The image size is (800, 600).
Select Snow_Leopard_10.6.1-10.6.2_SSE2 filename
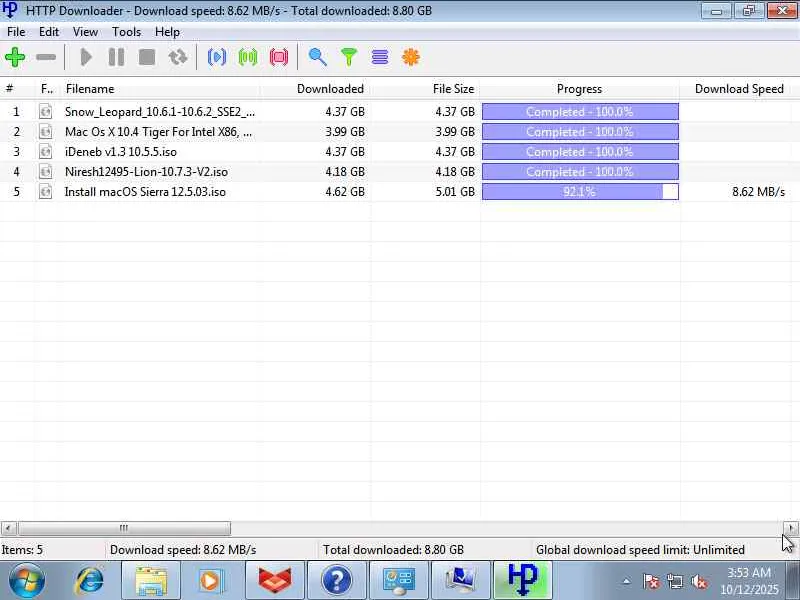tap(160, 112)
